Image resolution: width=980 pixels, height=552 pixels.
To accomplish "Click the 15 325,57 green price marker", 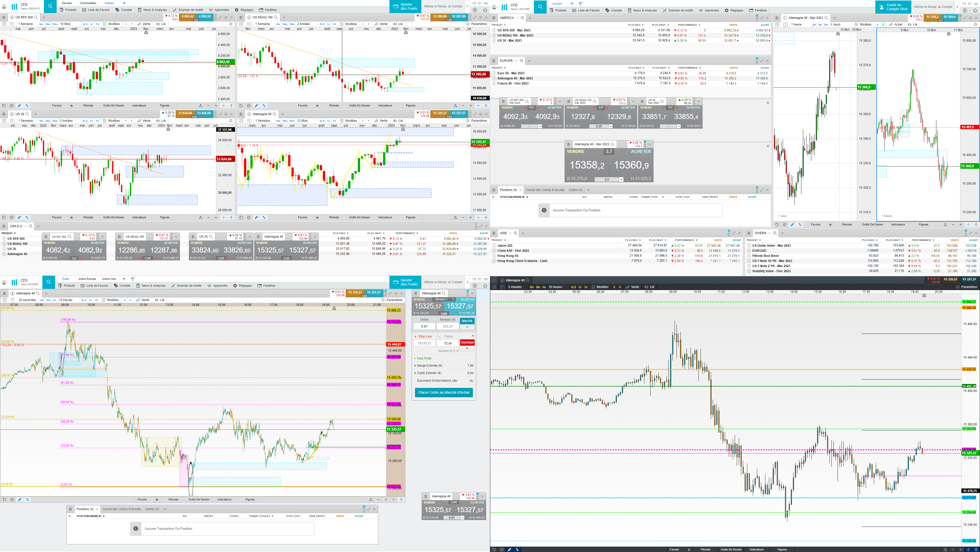I will click(x=395, y=429).
